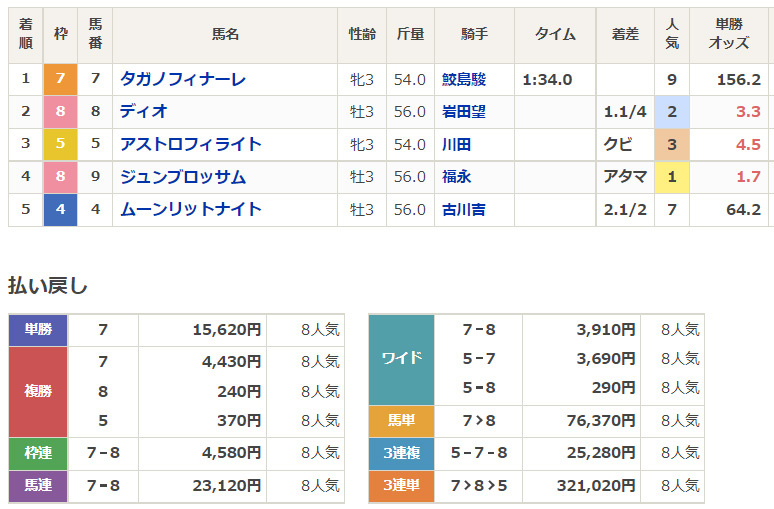Open horse ディオ link
Screen dimensions: 774x509
coord(144,112)
